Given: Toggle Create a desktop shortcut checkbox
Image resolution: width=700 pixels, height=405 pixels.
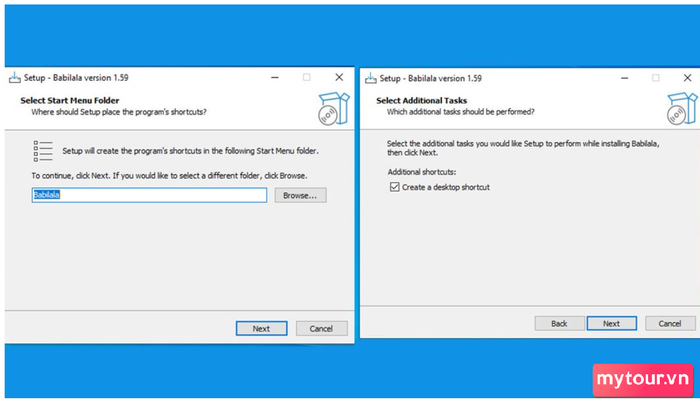Looking at the screenshot, I should click(x=394, y=187).
